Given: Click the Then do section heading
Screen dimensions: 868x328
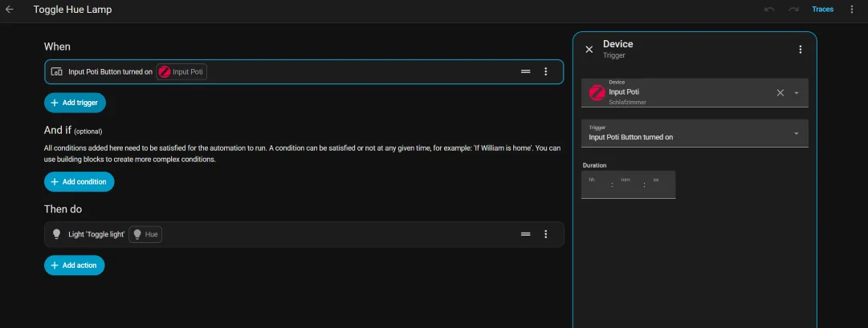Looking at the screenshot, I should [63, 209].
